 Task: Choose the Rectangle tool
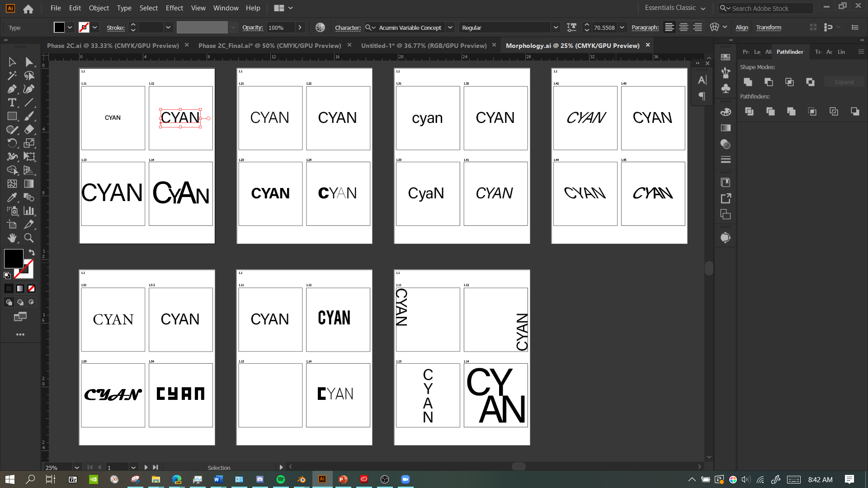[12, 116]
